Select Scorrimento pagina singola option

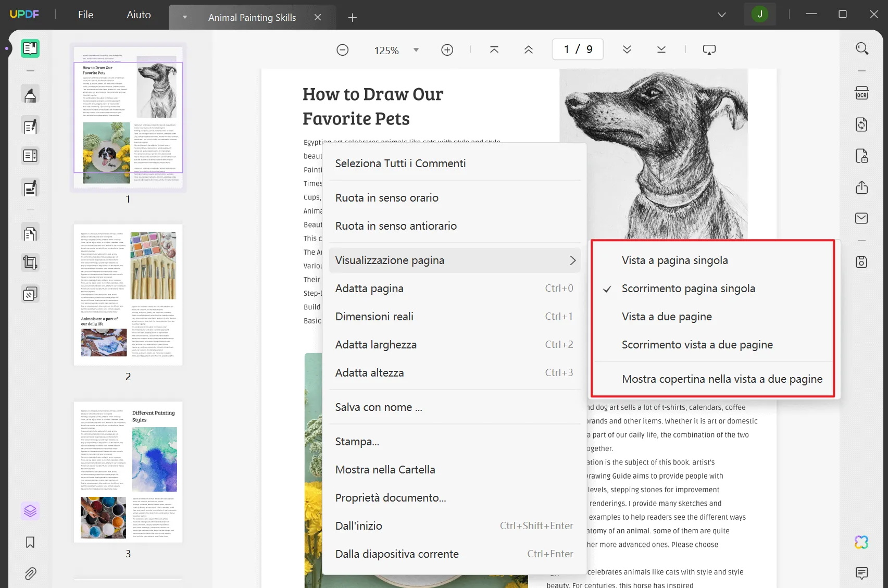pos(713,289)
